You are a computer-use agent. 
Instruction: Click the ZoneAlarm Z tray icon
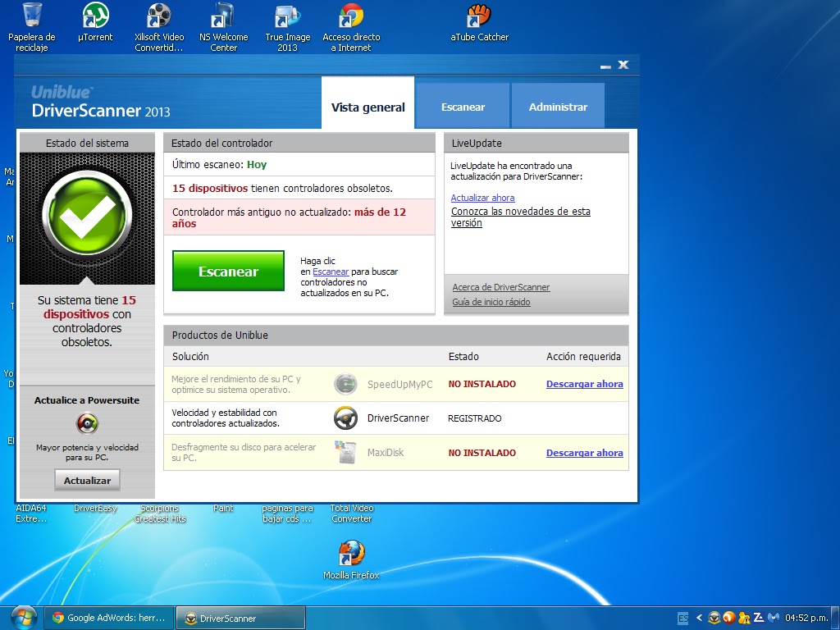point(759,618)
